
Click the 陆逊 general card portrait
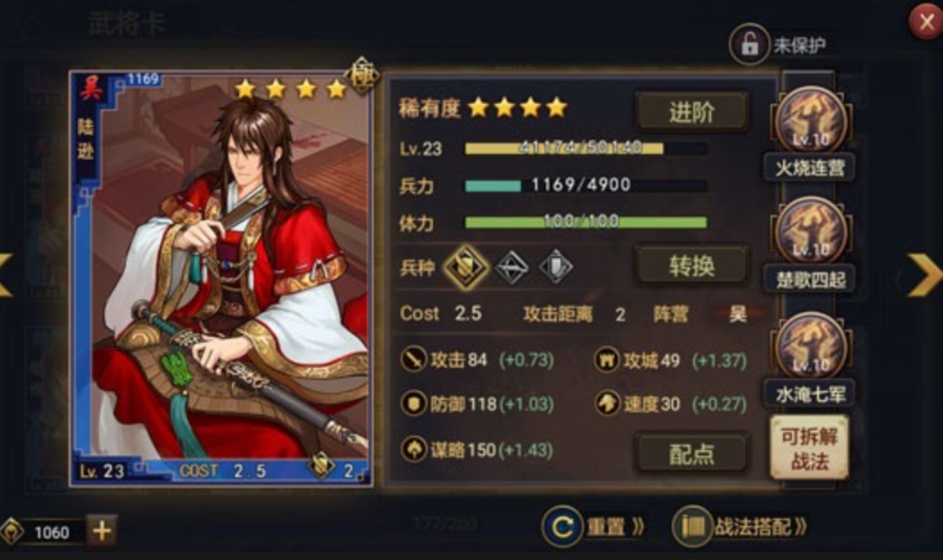221,279
